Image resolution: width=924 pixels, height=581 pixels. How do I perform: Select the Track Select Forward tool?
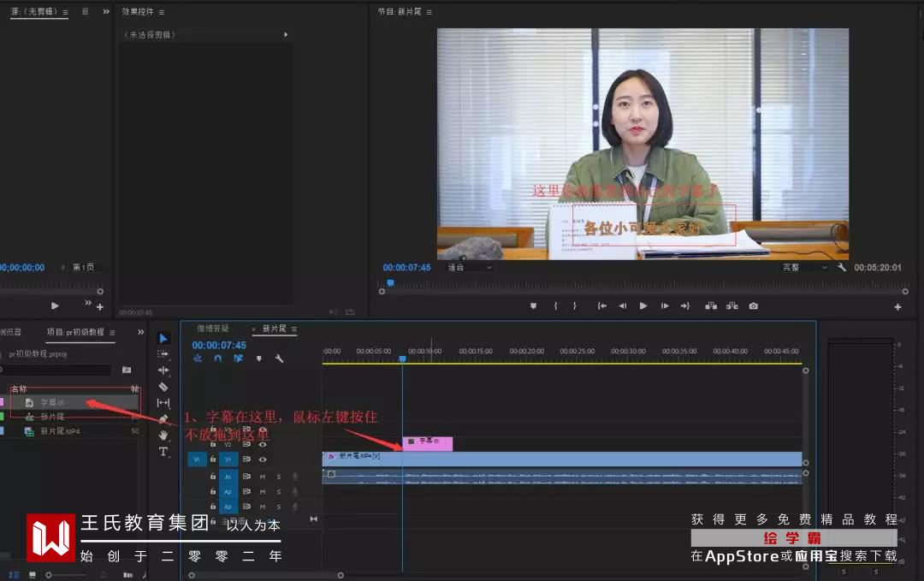pyautogui.click(x=163, y=354)
